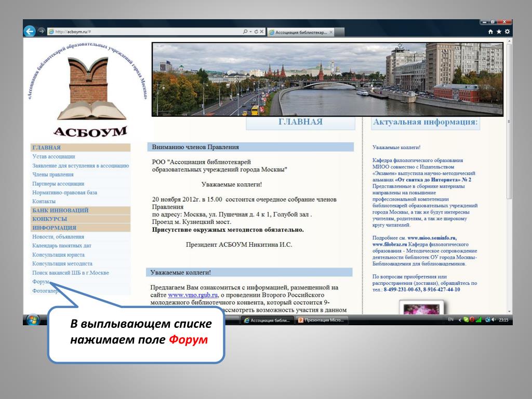The height and width of the screenshot is (399, 532).
Task: Open Заявление для вступления в ассоциацию
Action: pyautogui.click(x=81, y=166)
